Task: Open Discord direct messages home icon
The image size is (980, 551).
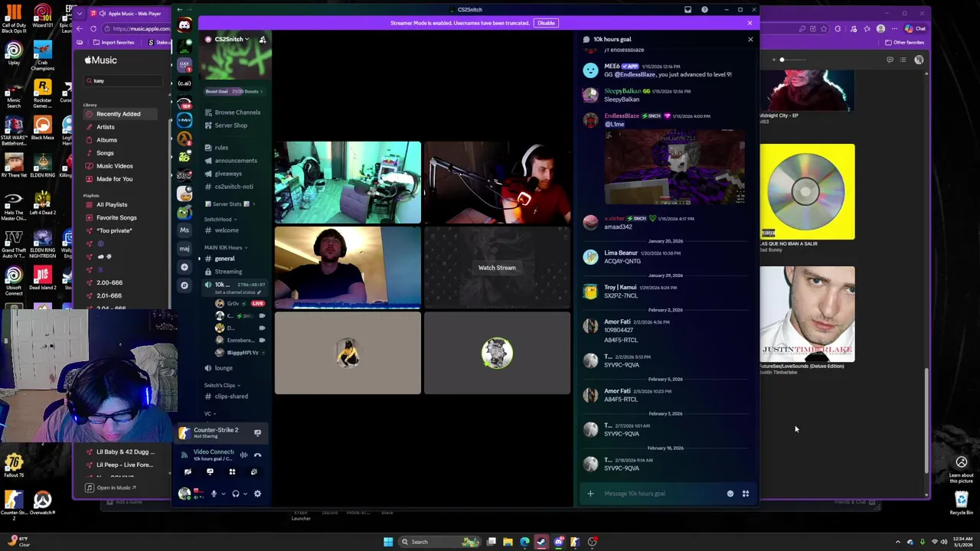Action: click(185, 25)
